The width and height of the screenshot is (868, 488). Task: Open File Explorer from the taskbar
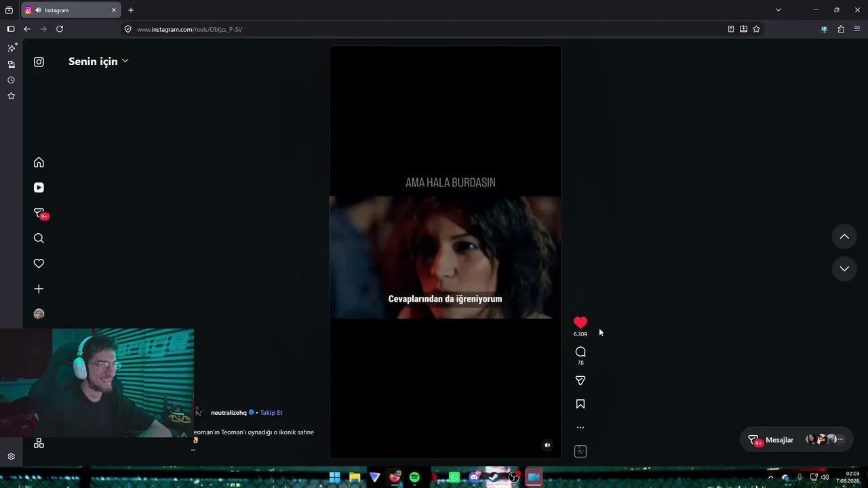tap(355, 478)
